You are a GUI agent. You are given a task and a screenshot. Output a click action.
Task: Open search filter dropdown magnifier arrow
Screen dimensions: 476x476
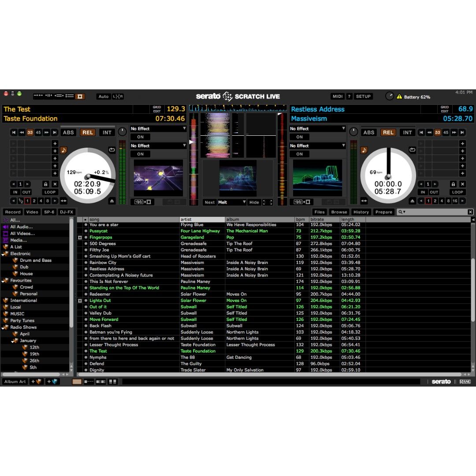(x=402, y=212)
